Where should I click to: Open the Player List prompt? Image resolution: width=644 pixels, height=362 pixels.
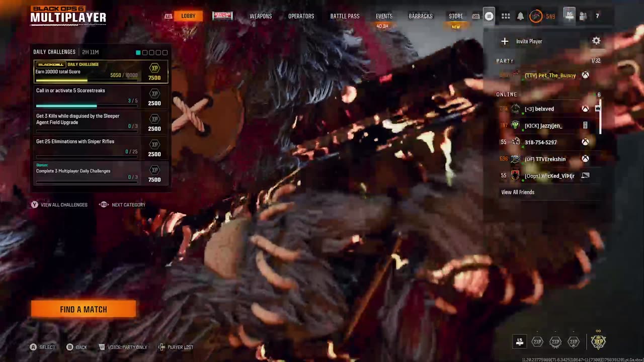coord(175,347)
